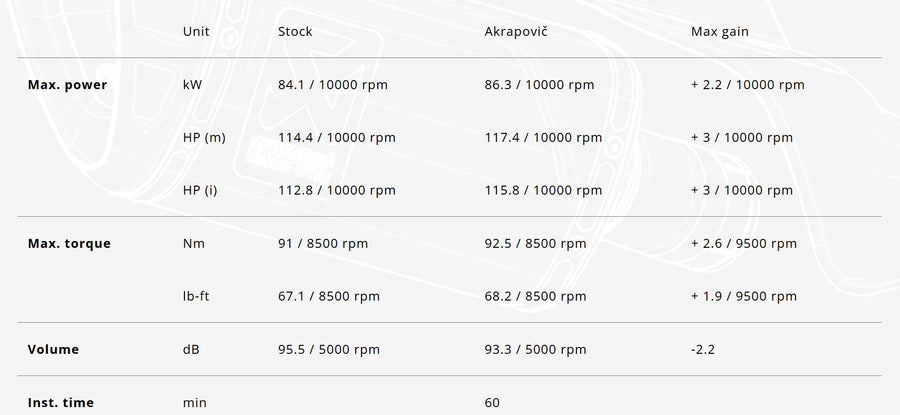Screen dimensions: 900x415
Task: Select the 117.4 / 10000 rpm value
Action: click(543, 138)
